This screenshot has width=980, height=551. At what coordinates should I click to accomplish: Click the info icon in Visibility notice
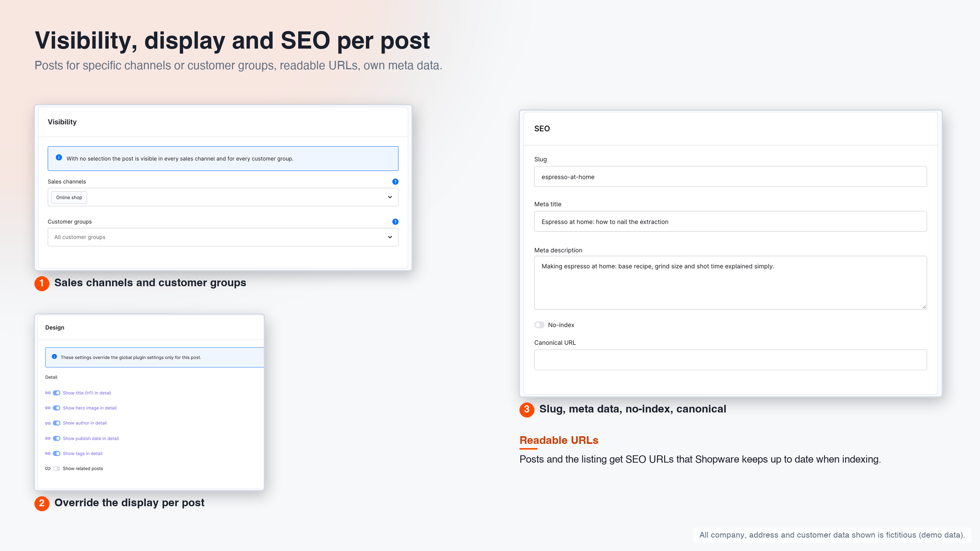pos(59,157)
